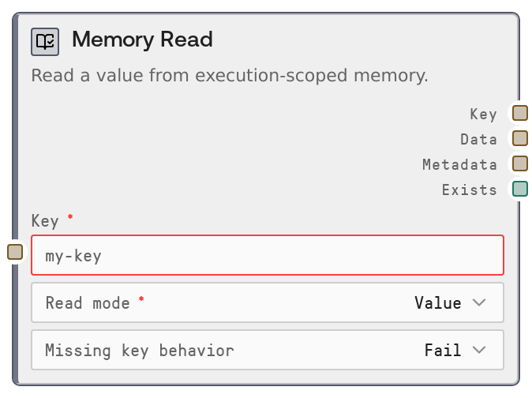Select the Memory Read node title
Image resolution: width=532 pixels, height=398 pixels.
(142, 39)
